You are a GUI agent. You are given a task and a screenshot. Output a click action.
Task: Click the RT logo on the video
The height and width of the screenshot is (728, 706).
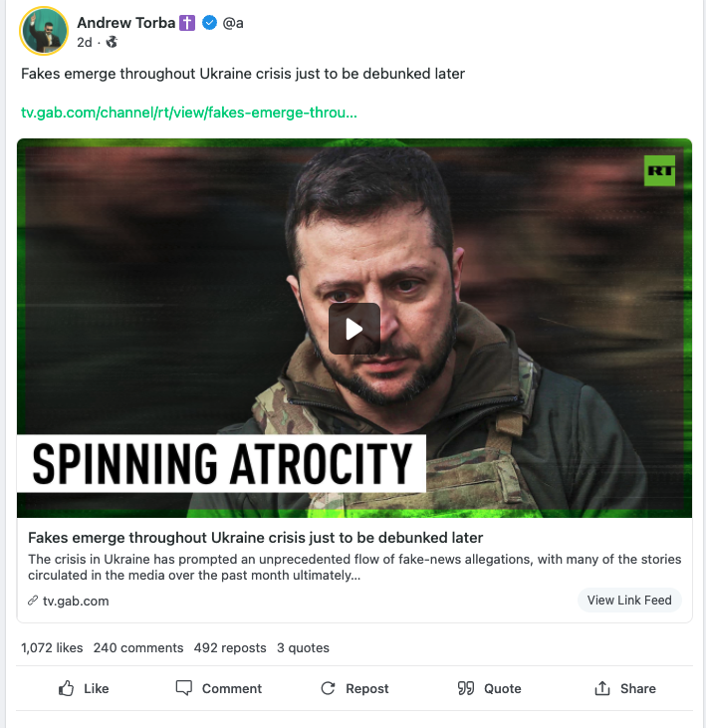[660, 170]
